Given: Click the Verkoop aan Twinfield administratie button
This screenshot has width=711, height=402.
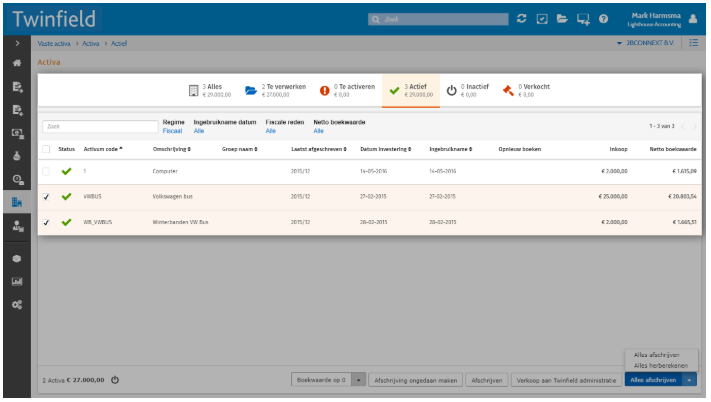Looking at the screenshot, I should pos(564,380).
